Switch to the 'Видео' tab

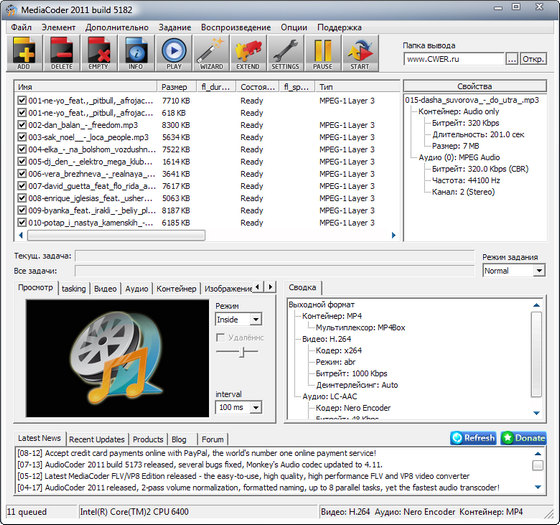105,289
